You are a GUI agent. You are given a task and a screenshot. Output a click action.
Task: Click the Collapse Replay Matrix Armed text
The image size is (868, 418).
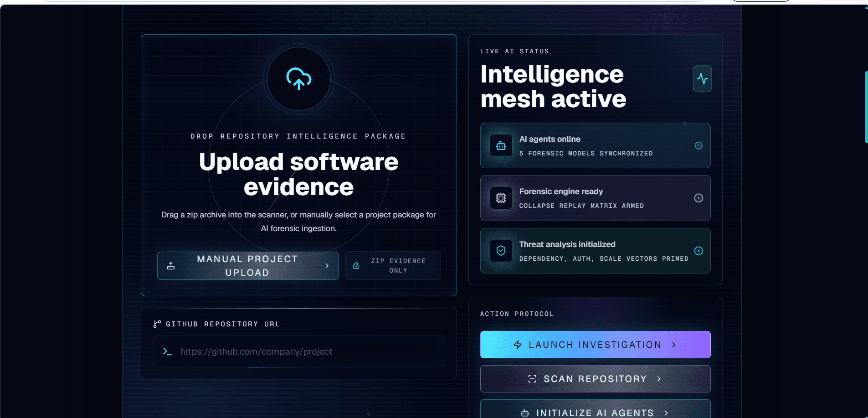(x=581, y=206)
